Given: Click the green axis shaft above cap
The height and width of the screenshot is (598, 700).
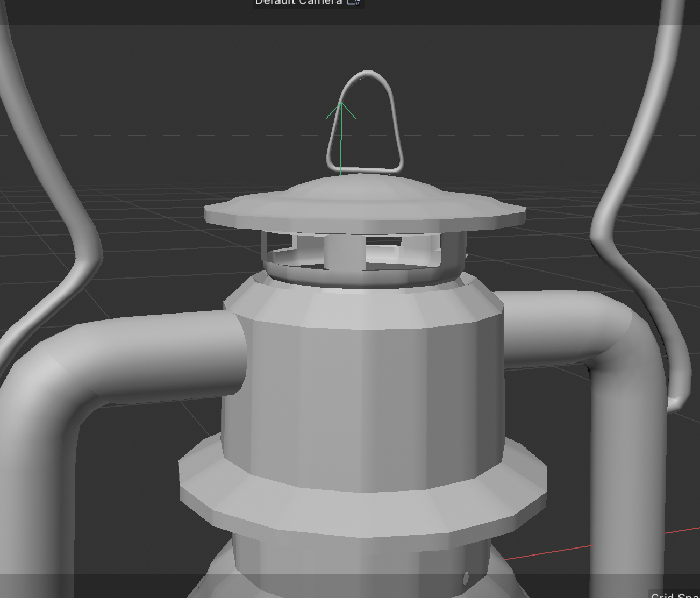Looking at the screenshot, I should coord(341,151).
